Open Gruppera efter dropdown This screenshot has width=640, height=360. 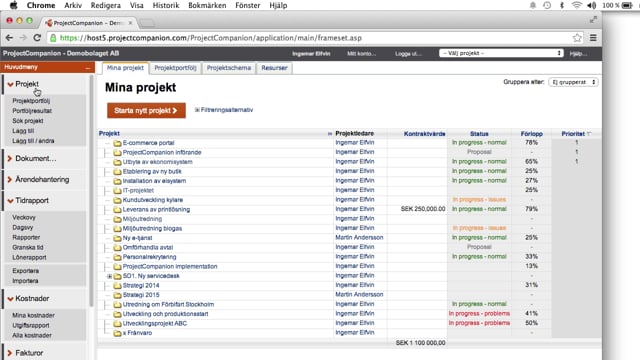pos(573,82)
